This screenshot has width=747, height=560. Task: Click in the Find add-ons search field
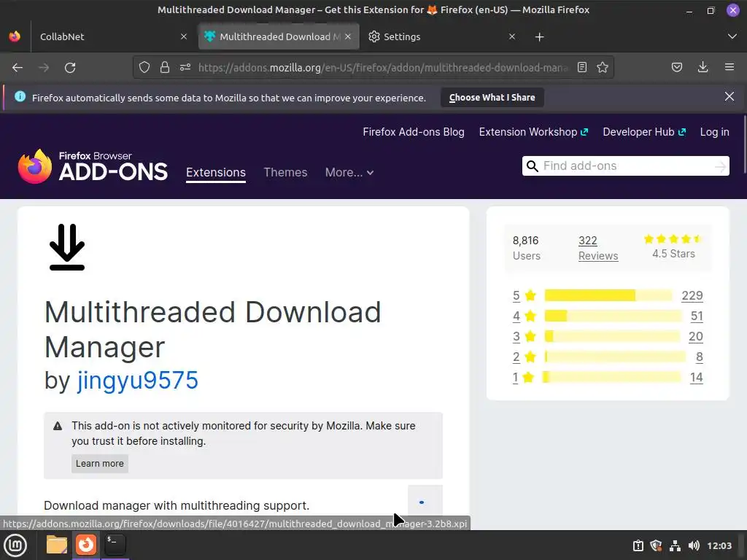click(626, 166)
